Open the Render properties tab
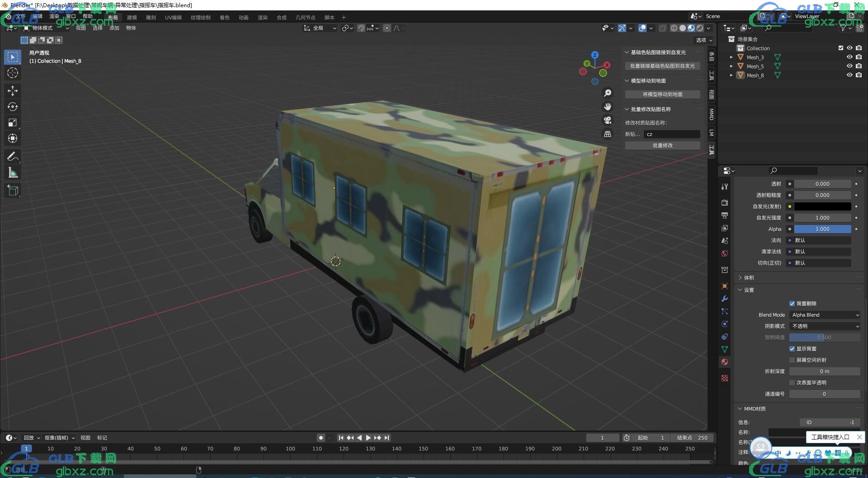The image size is (868, 478). point(725,202)
